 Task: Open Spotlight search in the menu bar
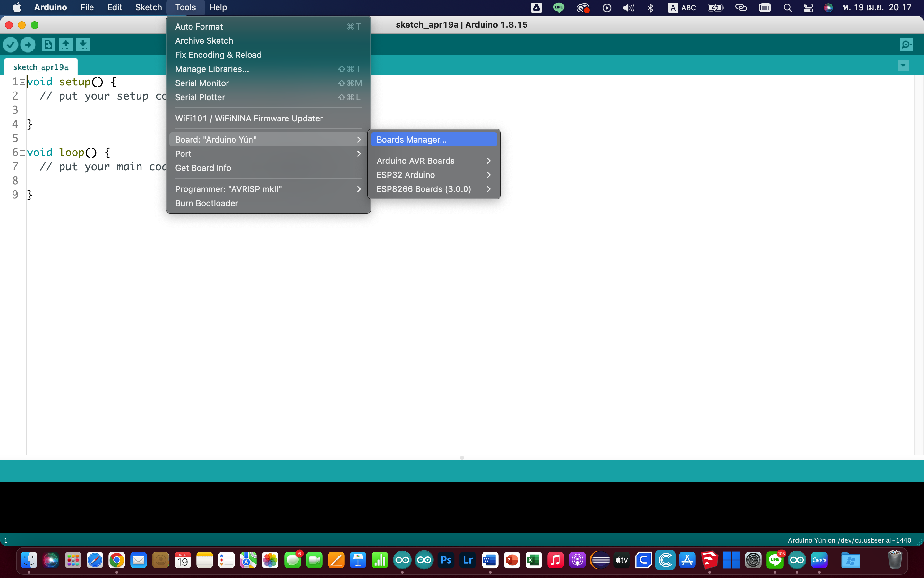[787, 8]
